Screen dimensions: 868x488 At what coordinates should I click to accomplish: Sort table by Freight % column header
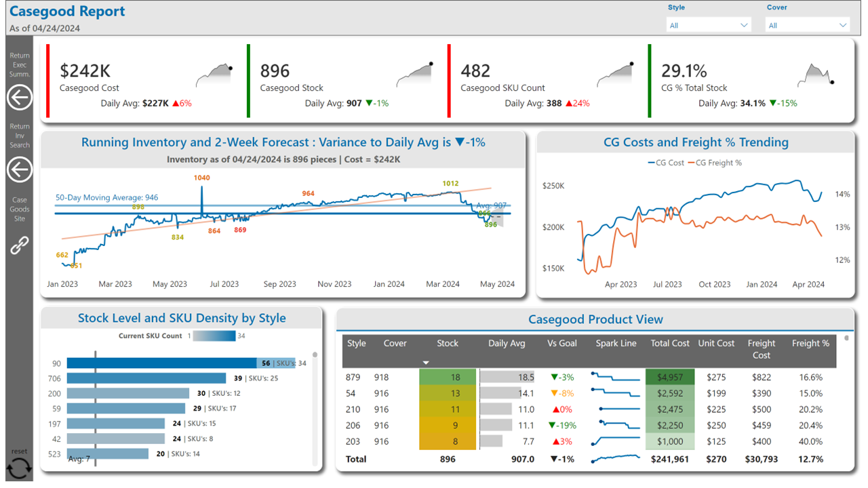[x=810, y=344]
